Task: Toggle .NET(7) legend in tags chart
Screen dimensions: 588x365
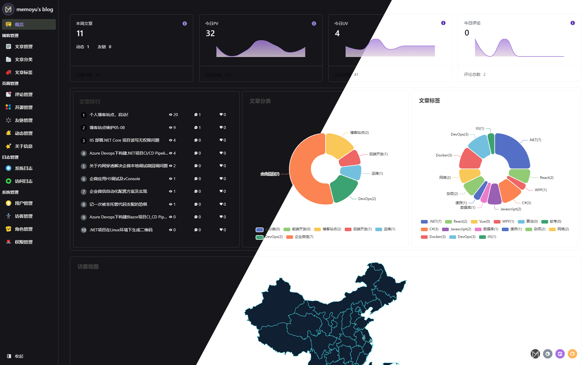Action: click(x=431, y=221)
